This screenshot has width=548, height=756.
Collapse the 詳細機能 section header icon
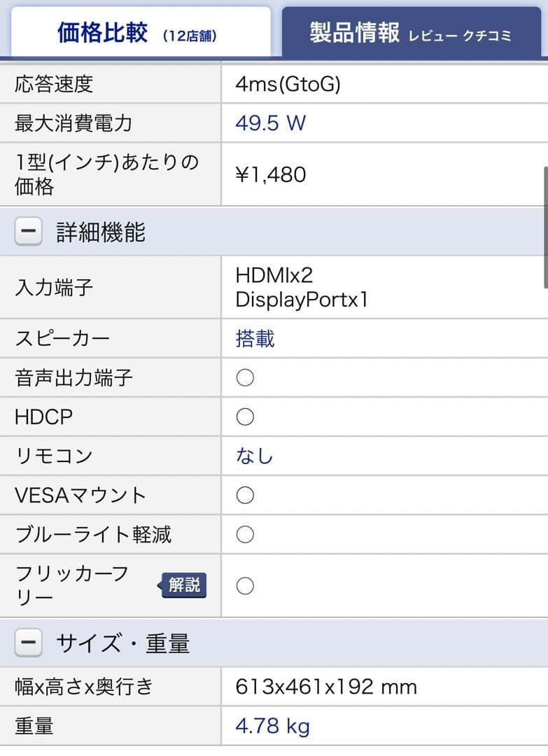click(27, 231)
